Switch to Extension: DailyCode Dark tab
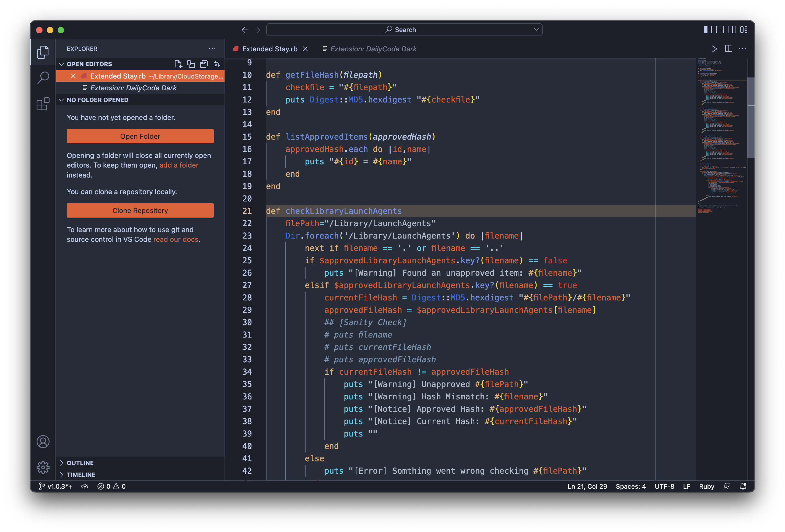This screenshot has width=785, height=532. coord(373,49)
